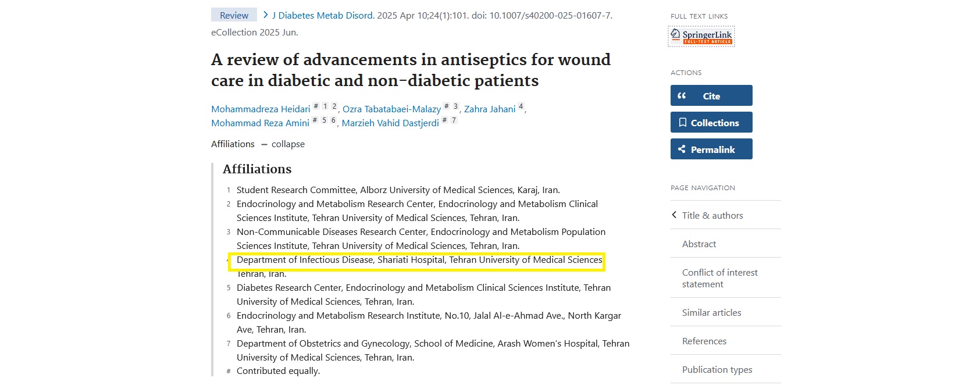The width and height of the screenshot is (980, 385).
Task: Click the chevron before Title & authors
Action: [x=674, y=215]
